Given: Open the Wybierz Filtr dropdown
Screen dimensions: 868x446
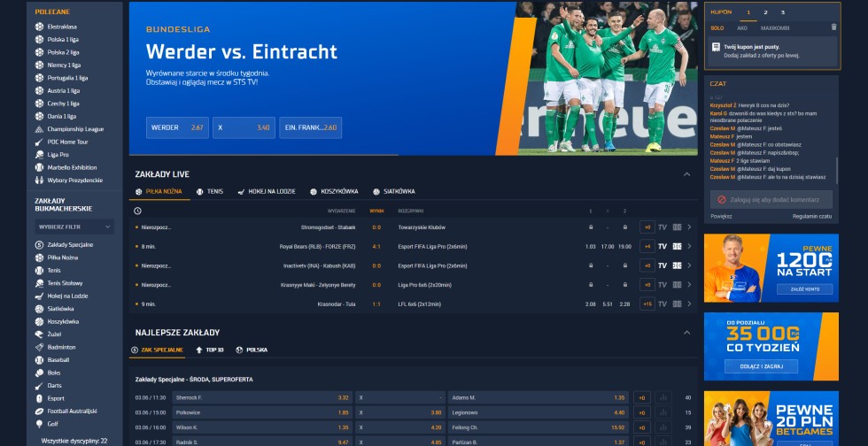Looking at the screenshot, I should point(74,227).
